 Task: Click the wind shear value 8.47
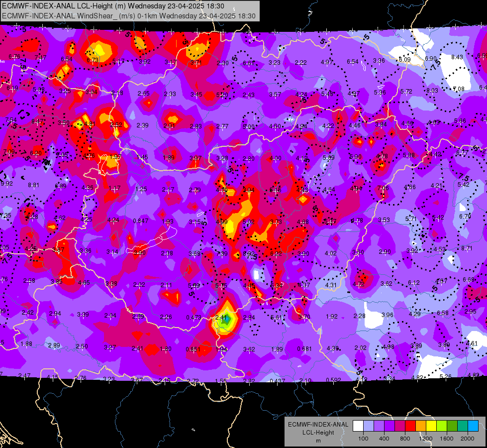click(x=37, y=121)
